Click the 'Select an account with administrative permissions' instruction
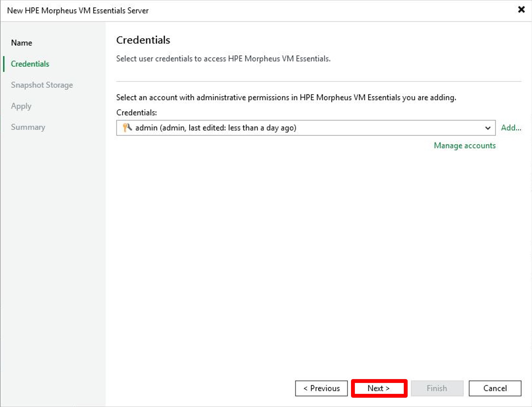The image size is (532, 407). tap(286, 97)
